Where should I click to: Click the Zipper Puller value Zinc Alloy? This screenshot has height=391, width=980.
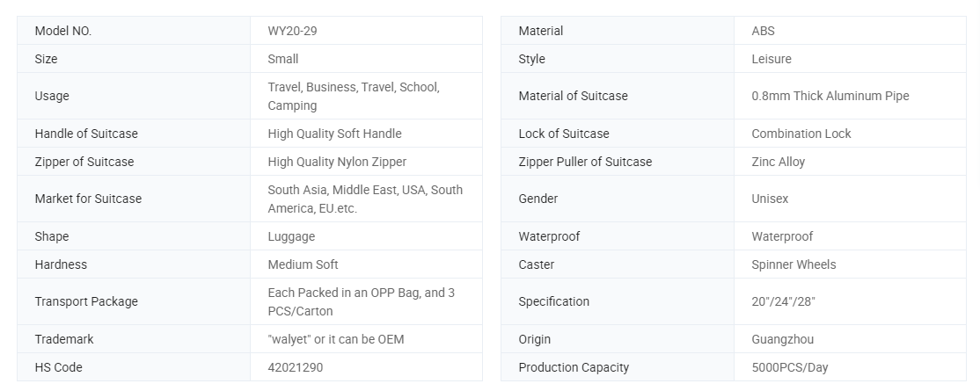778,162
